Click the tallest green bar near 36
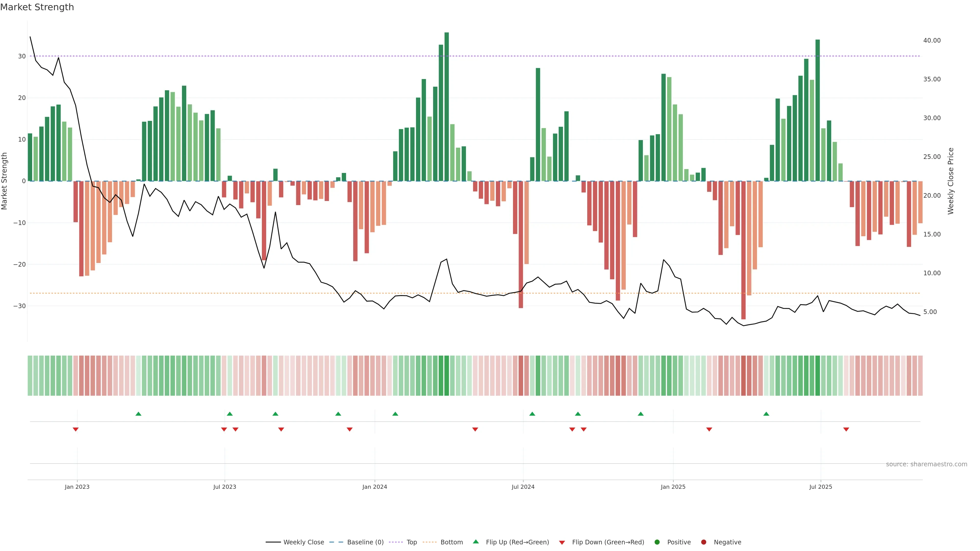 click(447, 106)
